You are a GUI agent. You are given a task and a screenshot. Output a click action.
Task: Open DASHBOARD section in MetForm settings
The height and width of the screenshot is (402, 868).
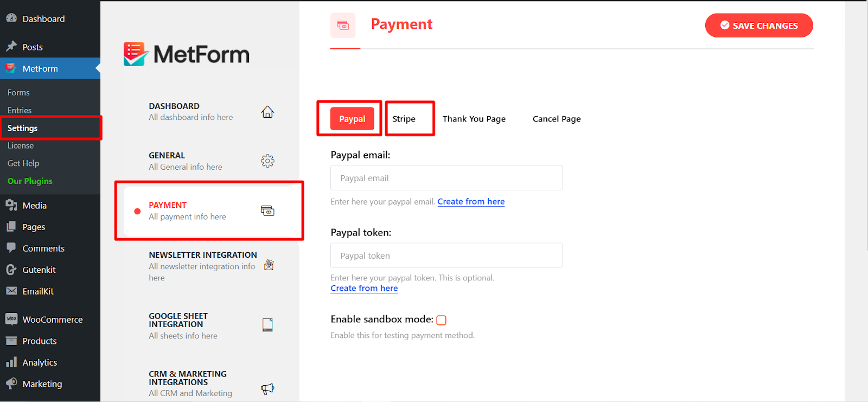(212, 112)
